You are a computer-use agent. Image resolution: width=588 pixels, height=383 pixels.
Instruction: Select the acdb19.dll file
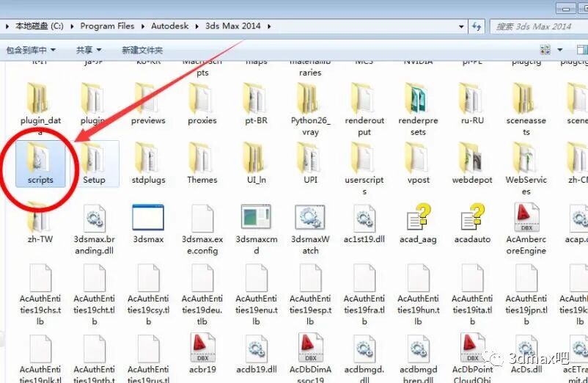tap(256, 354)
